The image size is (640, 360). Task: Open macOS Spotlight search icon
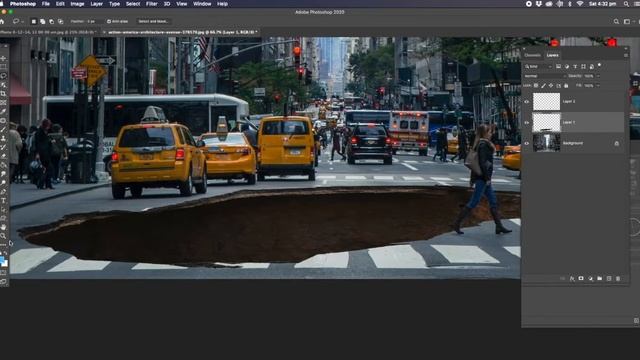[627, 4]
